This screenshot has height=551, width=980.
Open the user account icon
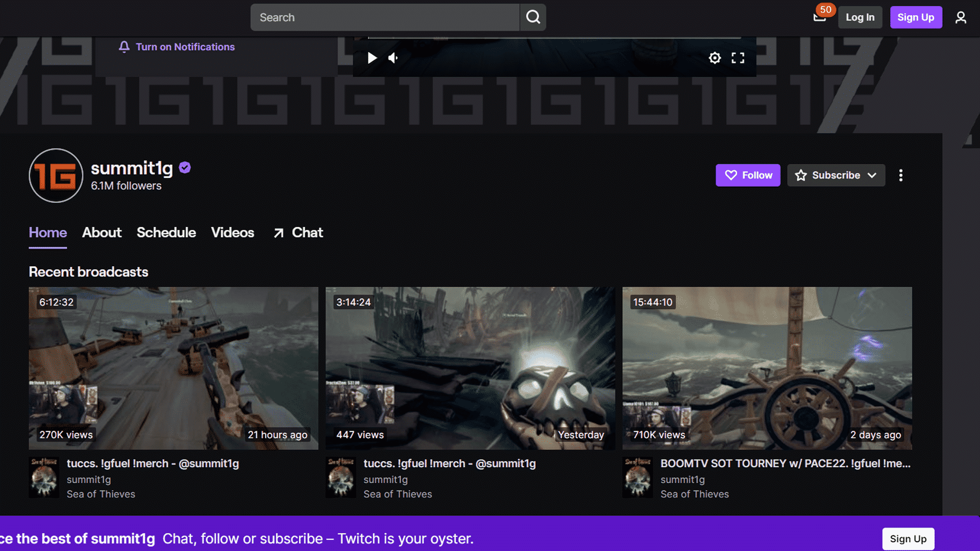click(x=961, y=17)
